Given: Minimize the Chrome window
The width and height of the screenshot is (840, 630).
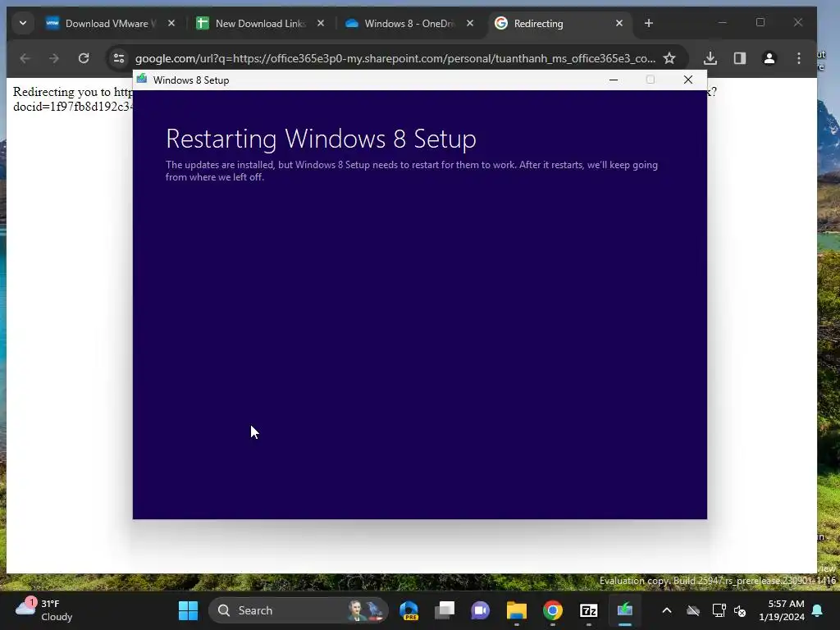Looking at the screenshot, I should (x=722, y=22).
